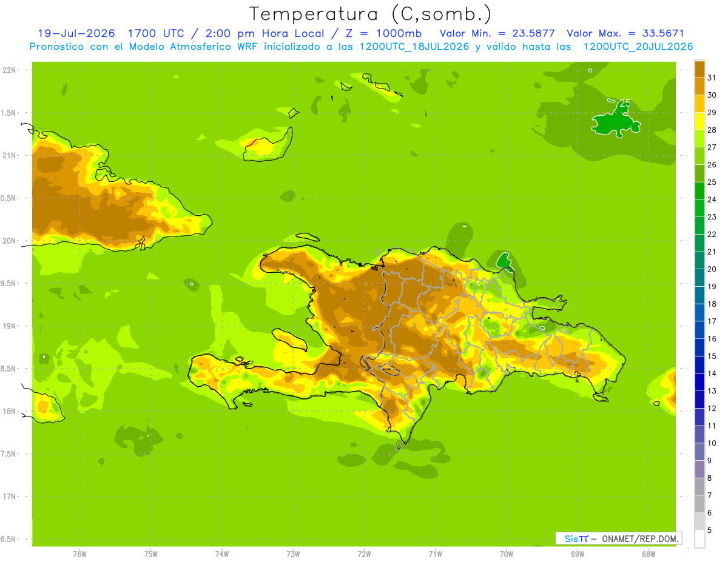The height and width of the screenshot is (562, 728).
Task: Click legend value 5
Action: 710,530
